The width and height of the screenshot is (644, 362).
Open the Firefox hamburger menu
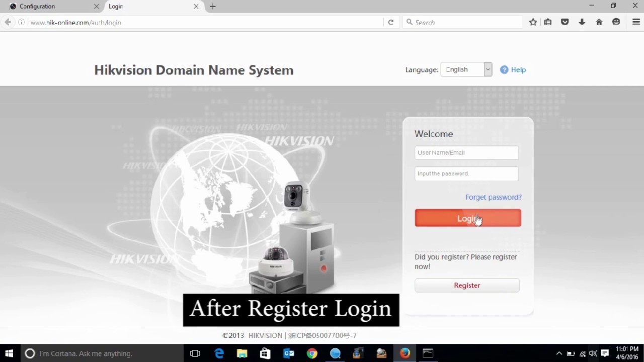click(x=636, y=22)
